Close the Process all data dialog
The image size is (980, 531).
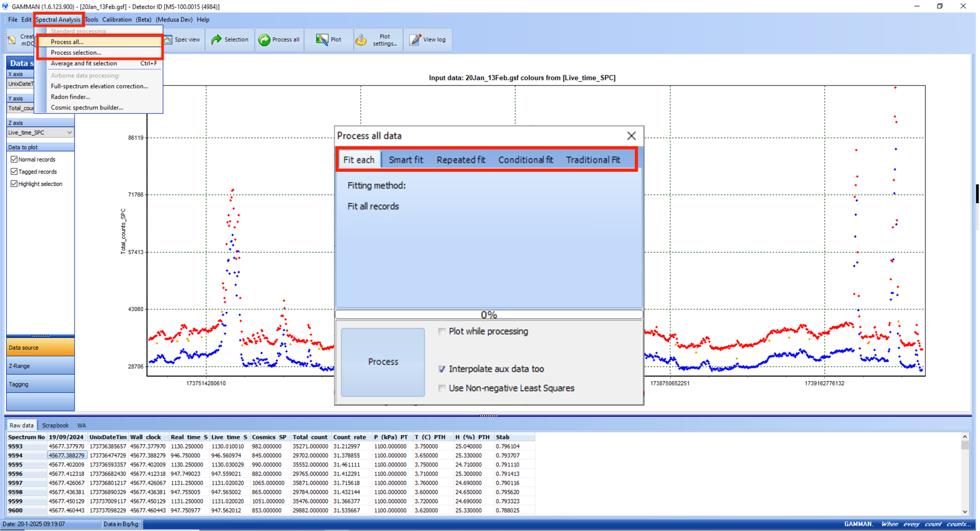pyautogui.click(x=631, y=136)
